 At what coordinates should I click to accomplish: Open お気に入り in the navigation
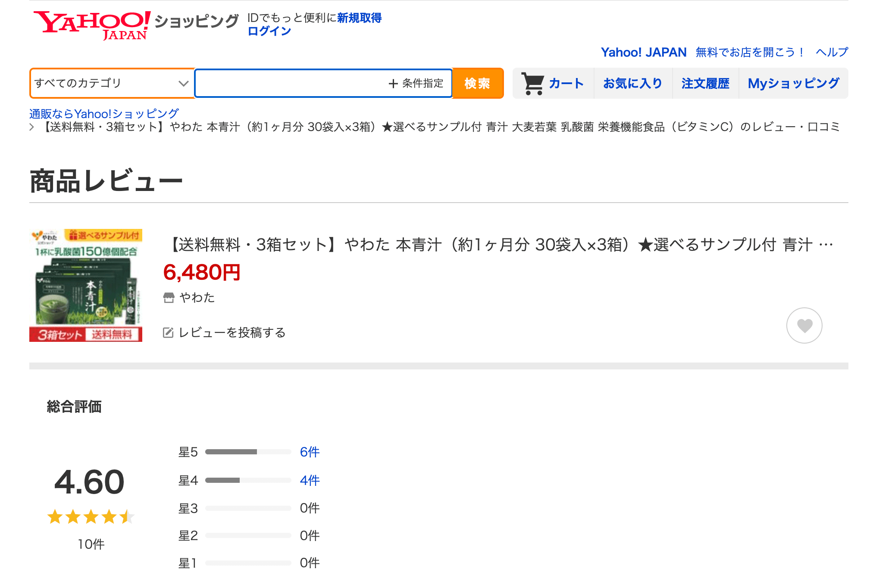point(632,83)
